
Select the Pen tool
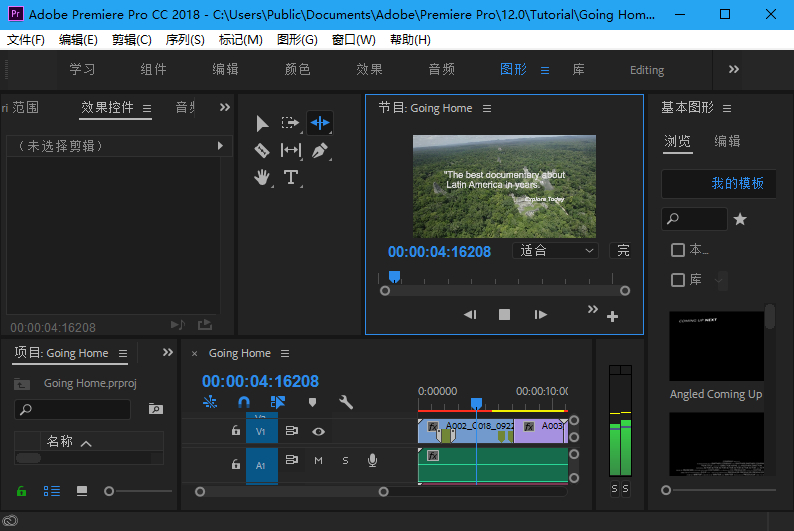pos(320,150)
